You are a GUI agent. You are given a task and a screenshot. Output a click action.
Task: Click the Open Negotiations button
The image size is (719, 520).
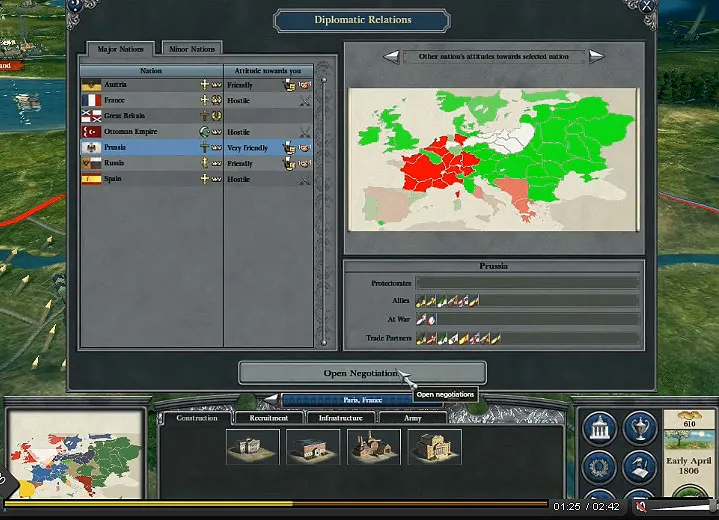pyautogui.click(x=362, y=373)
